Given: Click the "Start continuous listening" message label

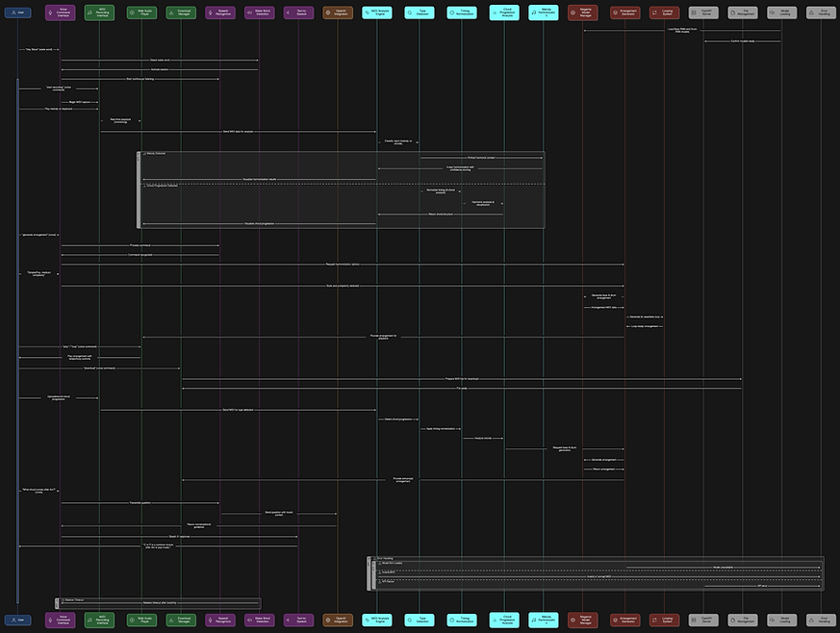Looking at the screenshot, I should (140, 79).
